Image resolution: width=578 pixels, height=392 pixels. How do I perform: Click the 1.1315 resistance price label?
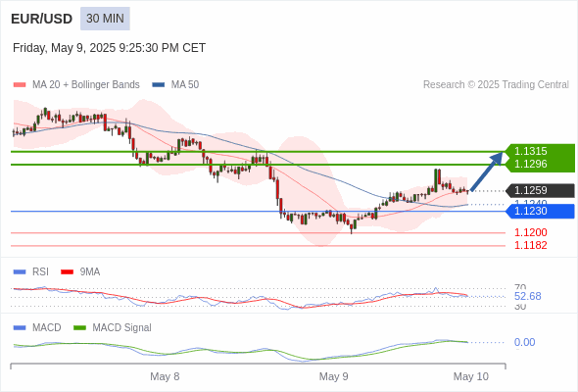tap(530, 151)
